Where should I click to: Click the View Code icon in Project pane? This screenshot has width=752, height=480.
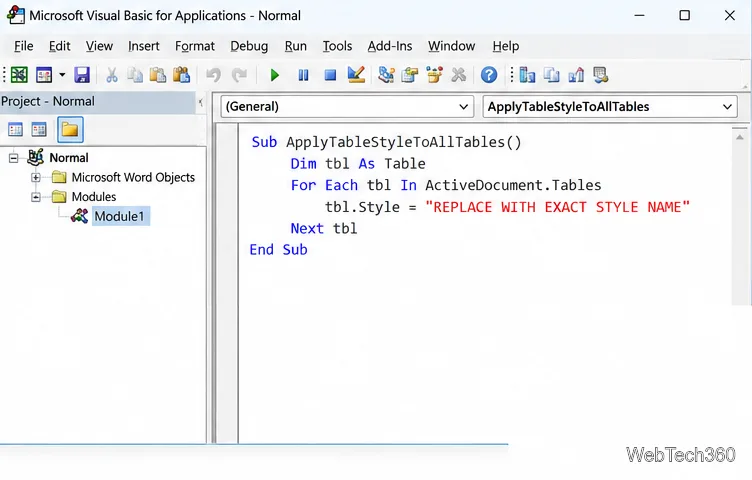coord(15,129)
